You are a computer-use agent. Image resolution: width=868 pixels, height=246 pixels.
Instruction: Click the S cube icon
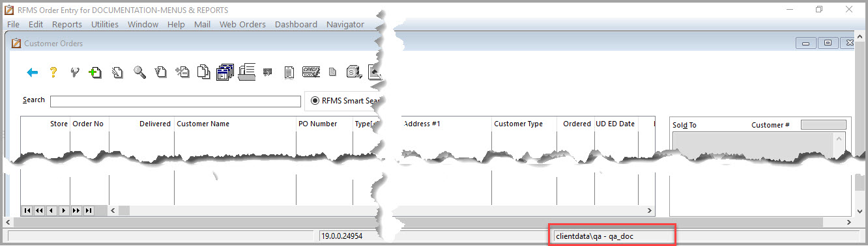pos(354,72)
